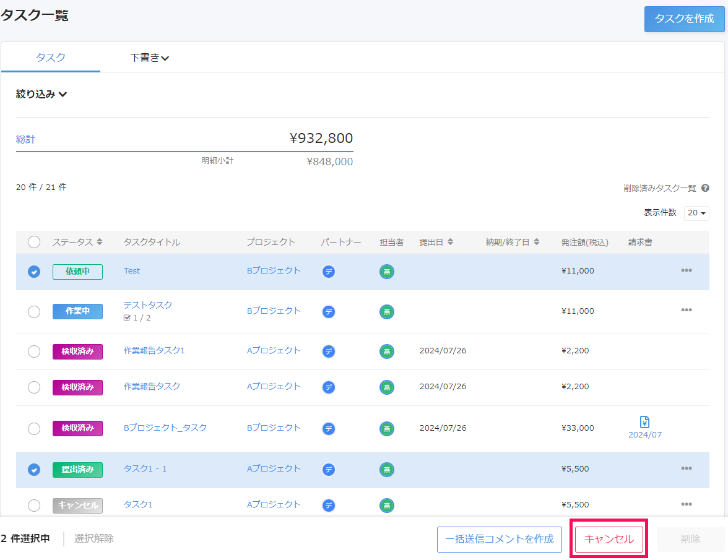Click 選択解除 to clear selection
Viewport: 728px width, 560px height.
pyautogui.click(x=94, y=538)
